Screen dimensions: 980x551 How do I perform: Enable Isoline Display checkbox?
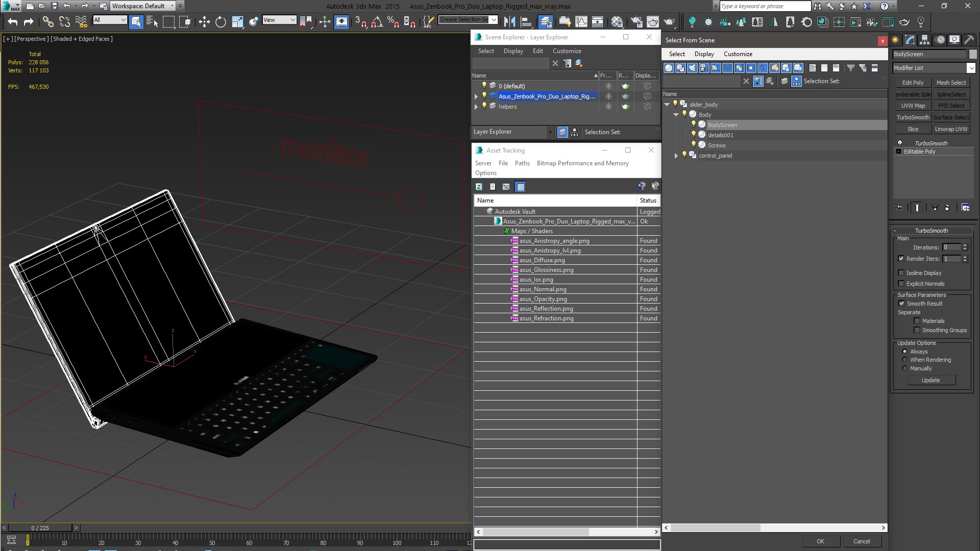pyautogui.click(x=901, y=273)
